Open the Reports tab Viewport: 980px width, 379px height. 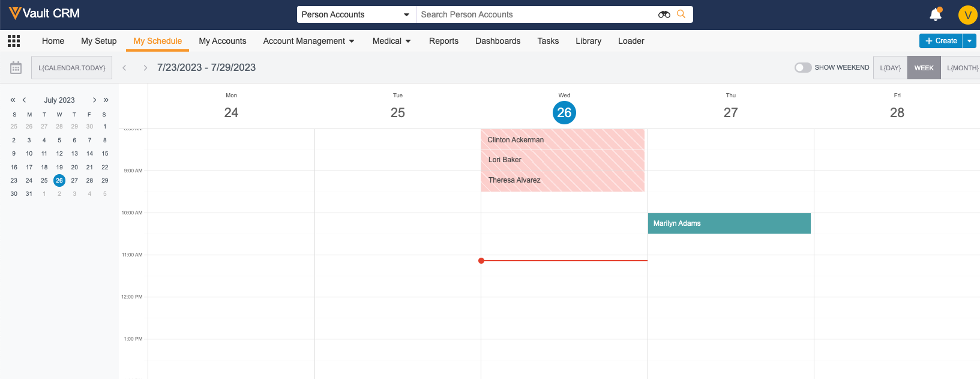click(443, 41)
